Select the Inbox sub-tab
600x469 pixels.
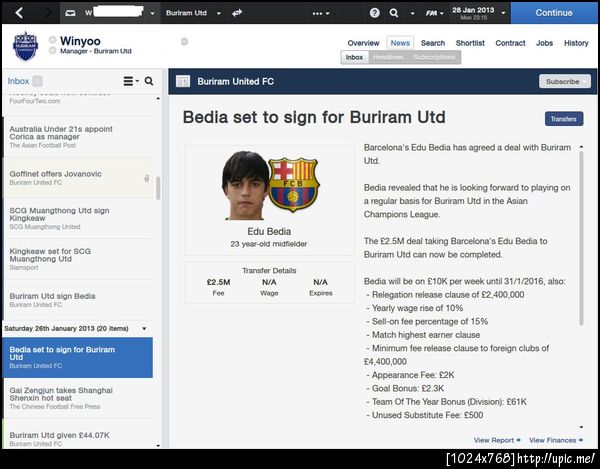tap(354, 57)
